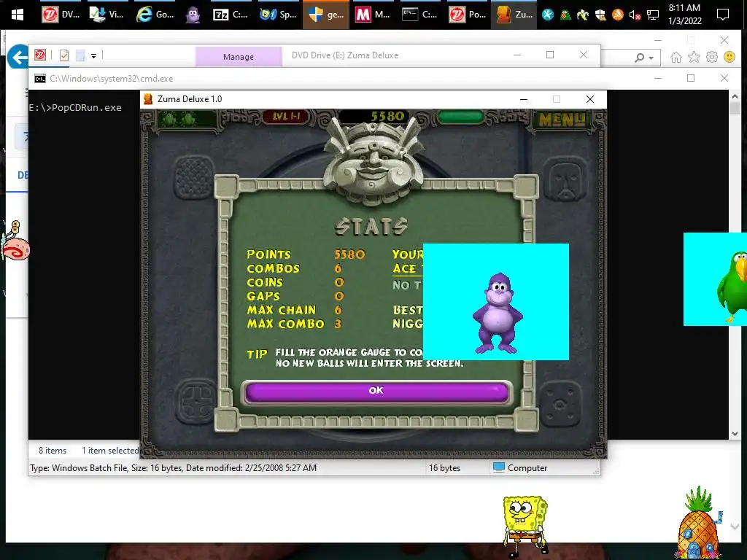Click the Internet Explorer search magnifier
The height and width of the screenshot is (560, 747).
[x=639, y=58]
